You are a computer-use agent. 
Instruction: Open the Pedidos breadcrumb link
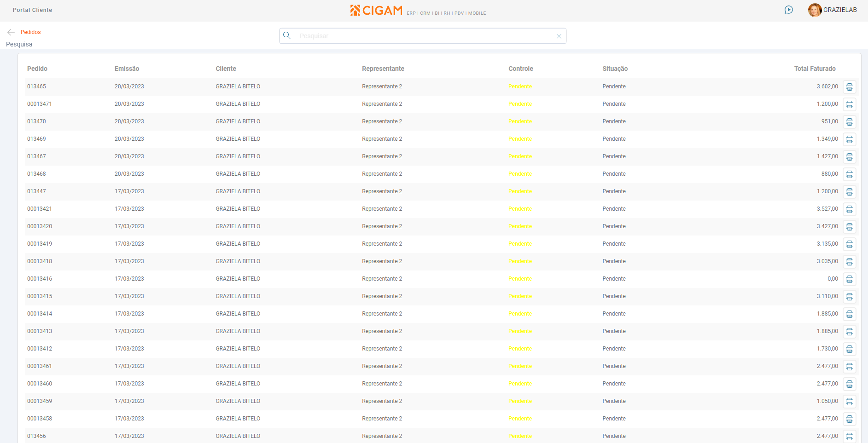pos(31,32)
